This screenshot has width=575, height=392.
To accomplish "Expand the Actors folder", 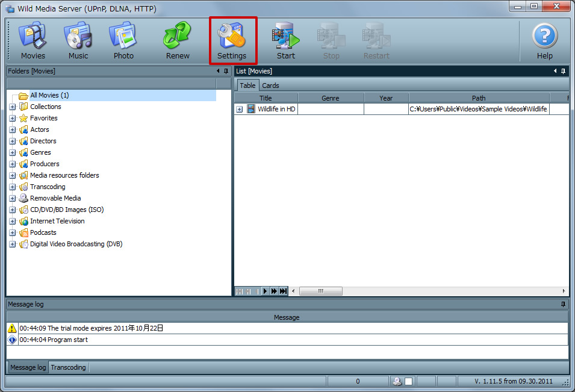I will [x=13, y=129].
